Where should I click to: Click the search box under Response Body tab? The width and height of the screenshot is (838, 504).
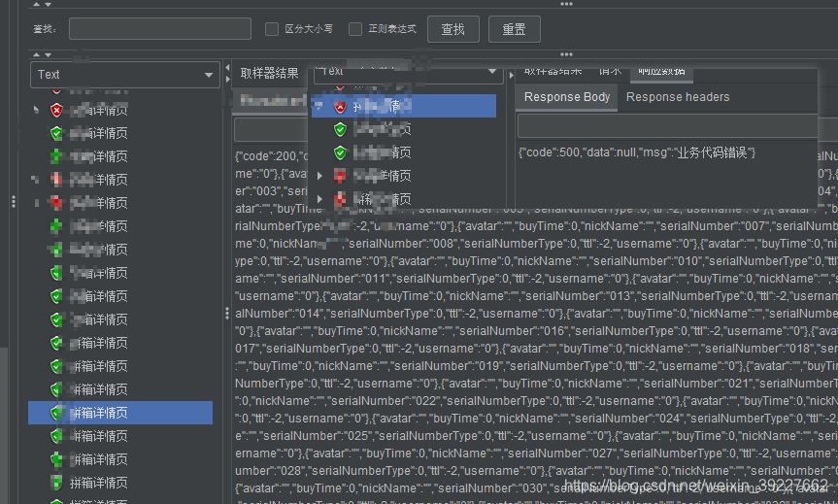coord(667,126)
